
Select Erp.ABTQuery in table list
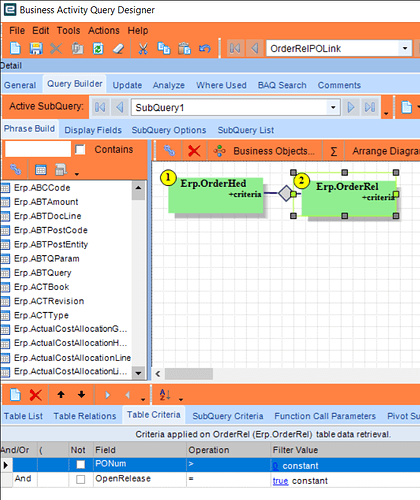43,273
